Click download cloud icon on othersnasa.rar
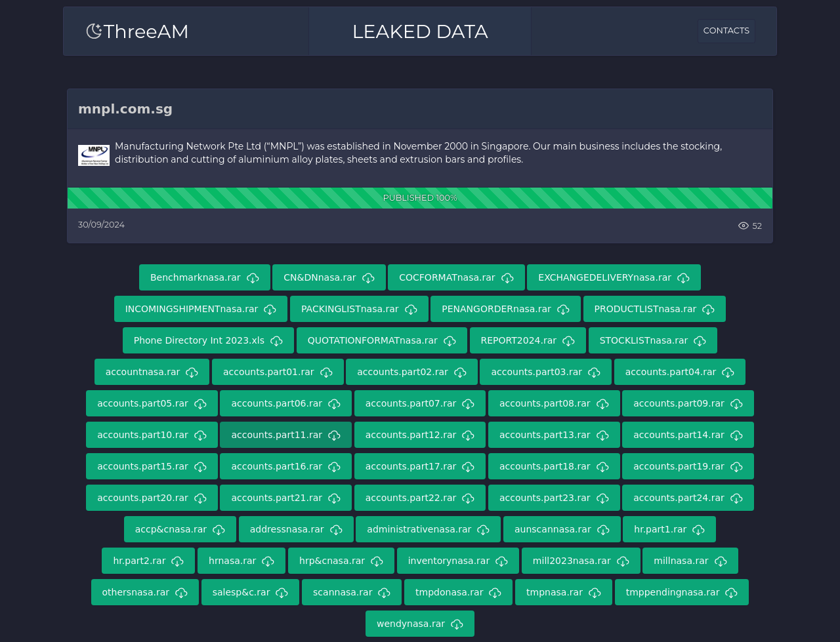Screen dimensions: 840x642 181,593
